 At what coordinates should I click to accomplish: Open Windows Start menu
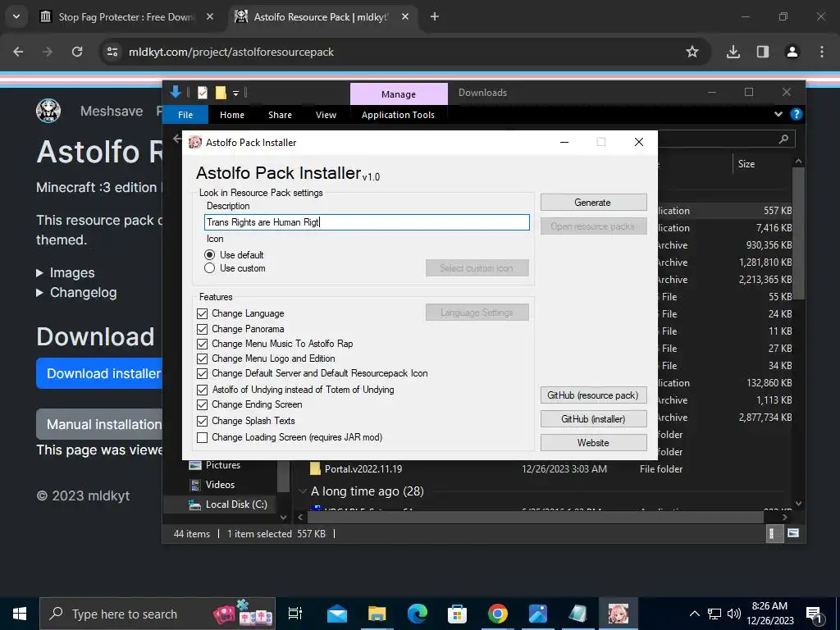tap(20, 614)
